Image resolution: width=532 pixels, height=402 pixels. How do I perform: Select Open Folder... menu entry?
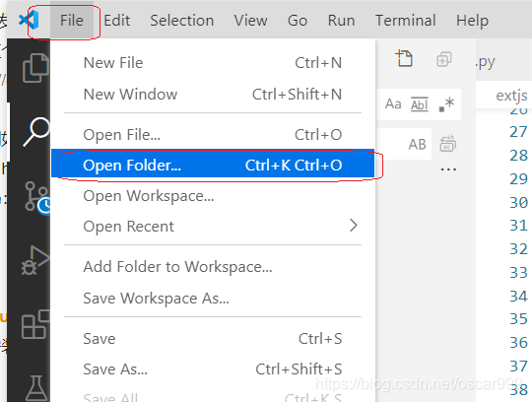[213, 166]
